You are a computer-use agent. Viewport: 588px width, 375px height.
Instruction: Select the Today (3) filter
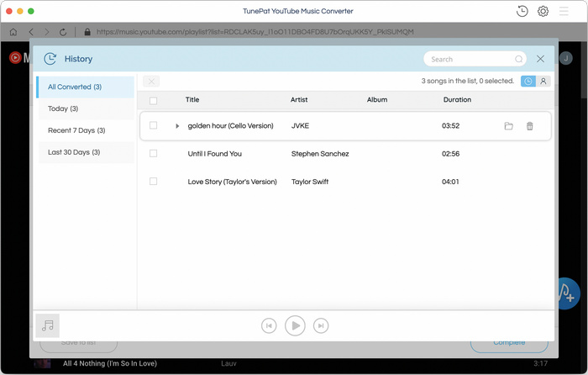click(87, 108)
